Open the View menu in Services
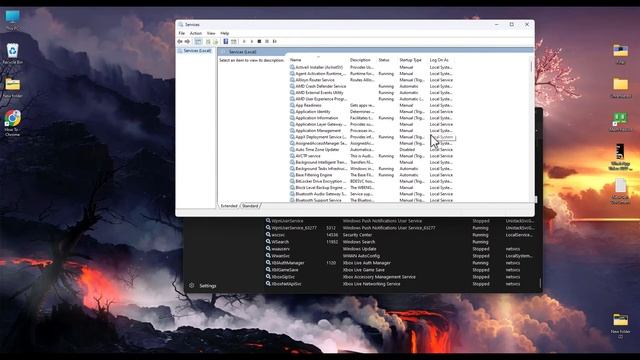640x360 pixels. click(x=211, y=33)
